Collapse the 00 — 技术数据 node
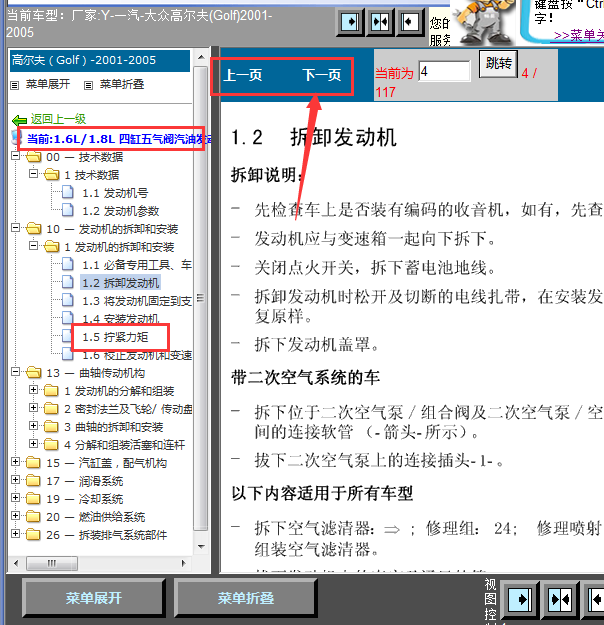Screen dimensions: 604x625 pos(15,156)
